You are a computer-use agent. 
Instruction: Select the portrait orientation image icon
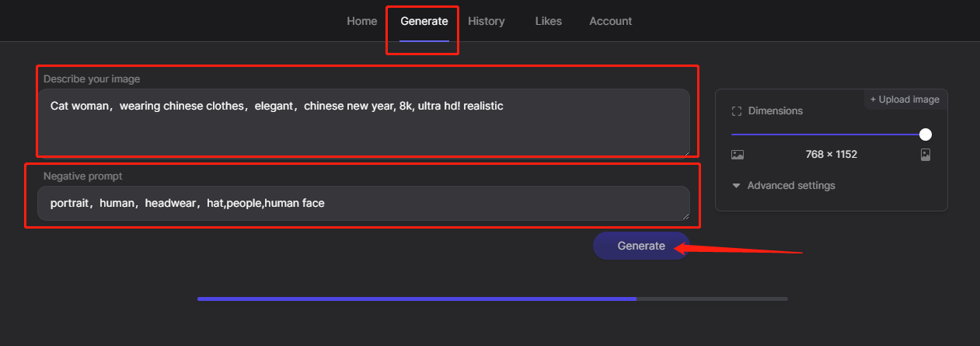coord(925,155)
